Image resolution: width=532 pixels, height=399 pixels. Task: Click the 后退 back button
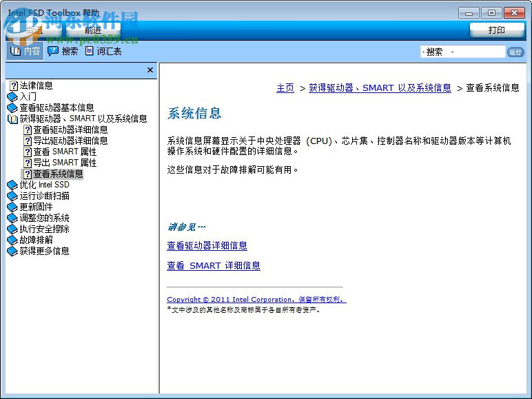tap(34, 30)
